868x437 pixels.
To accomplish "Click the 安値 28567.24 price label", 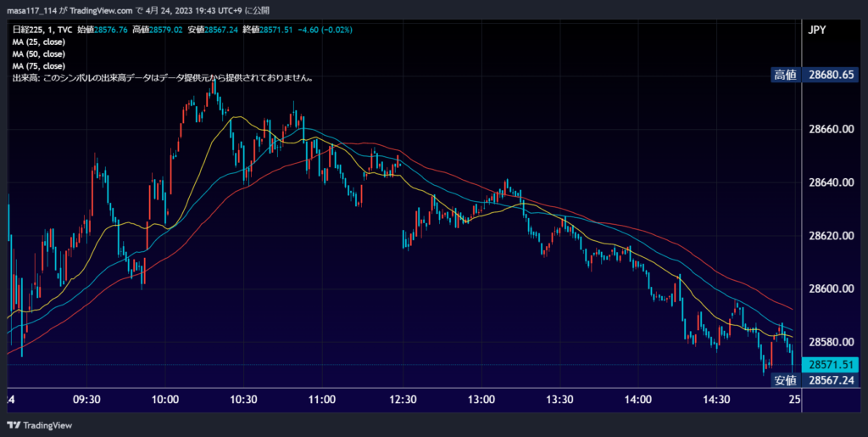I will 815,380.
